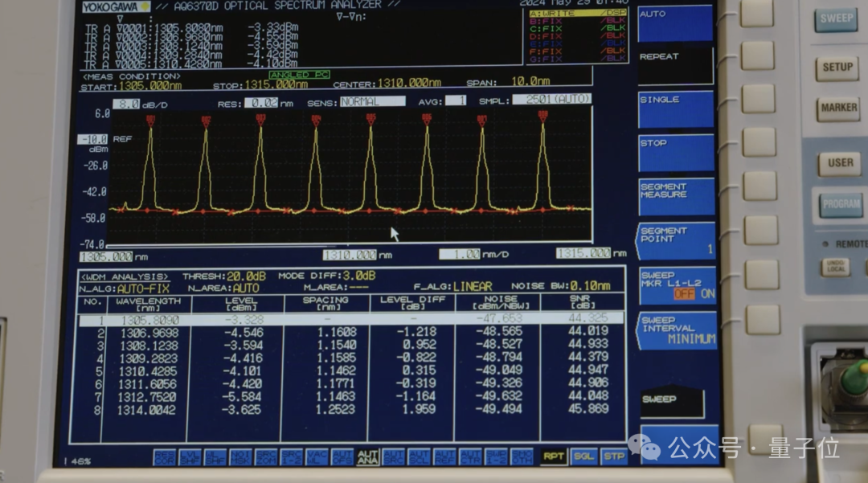This screenshot has height=483, width=868.
Task: Click the AUT OFS bottom bar icon
Action: [x=342, y=457]
